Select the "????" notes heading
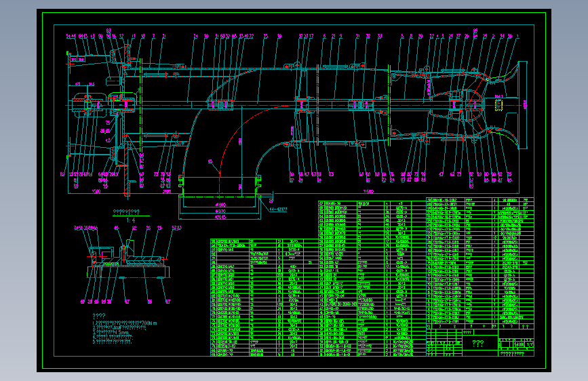Viewport: 588px width, 381px height. pos(99,316)
